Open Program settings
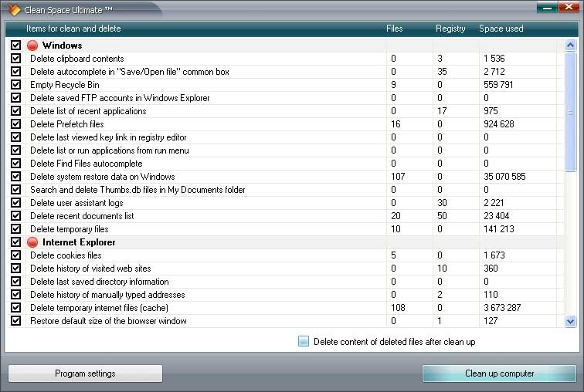Screen dimensions: 584x392 click(85, 373)
